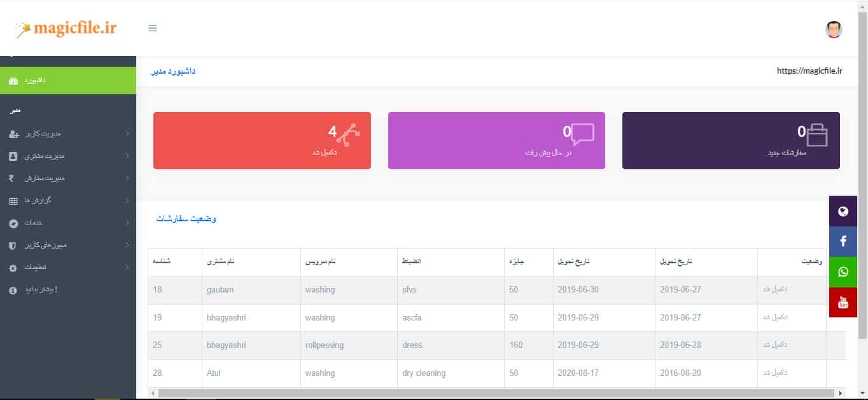Click the briefcase icon on new orders card
The width and height of the screenshot is (868, 400).
point(817,135)
